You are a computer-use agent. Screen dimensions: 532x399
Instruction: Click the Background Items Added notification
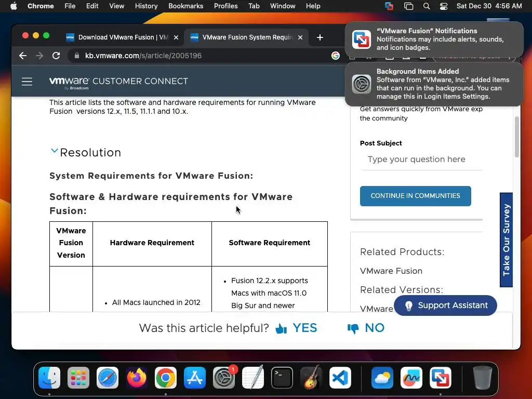(x=434, y=84)
